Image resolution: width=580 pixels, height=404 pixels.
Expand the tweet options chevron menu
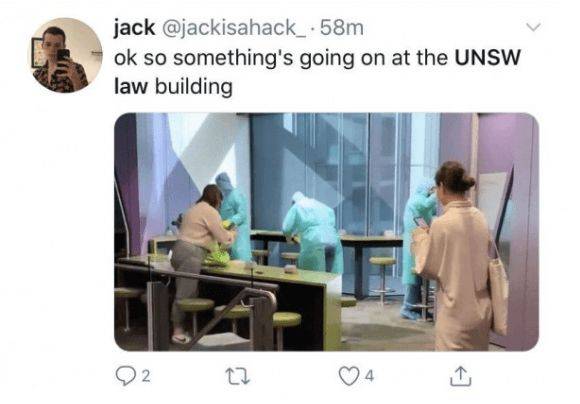pos(533,27)
